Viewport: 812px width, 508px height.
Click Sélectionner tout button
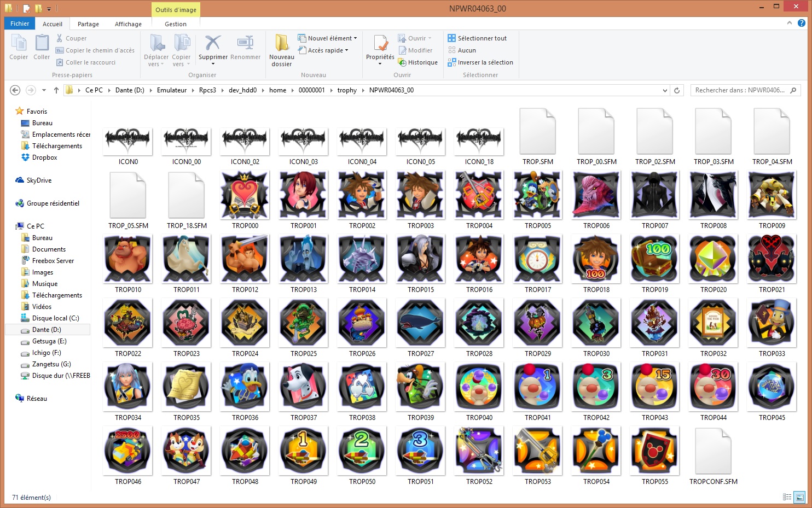pos(477,38)
